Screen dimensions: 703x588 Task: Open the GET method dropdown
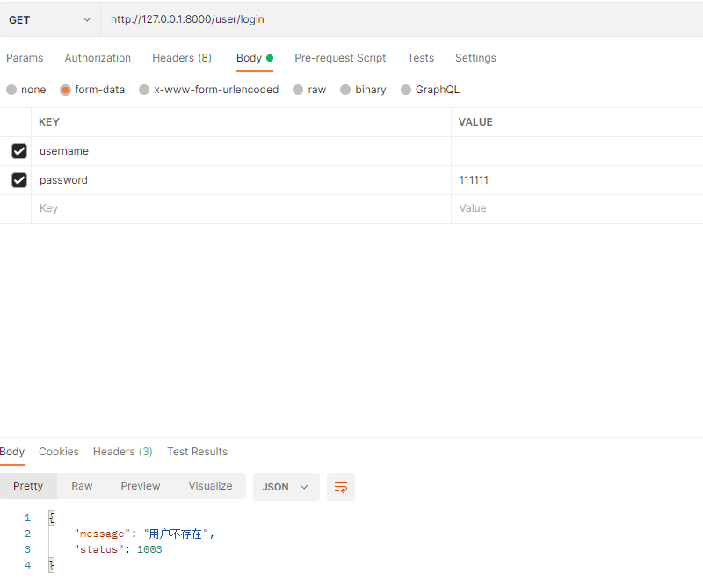click(50, 19)
